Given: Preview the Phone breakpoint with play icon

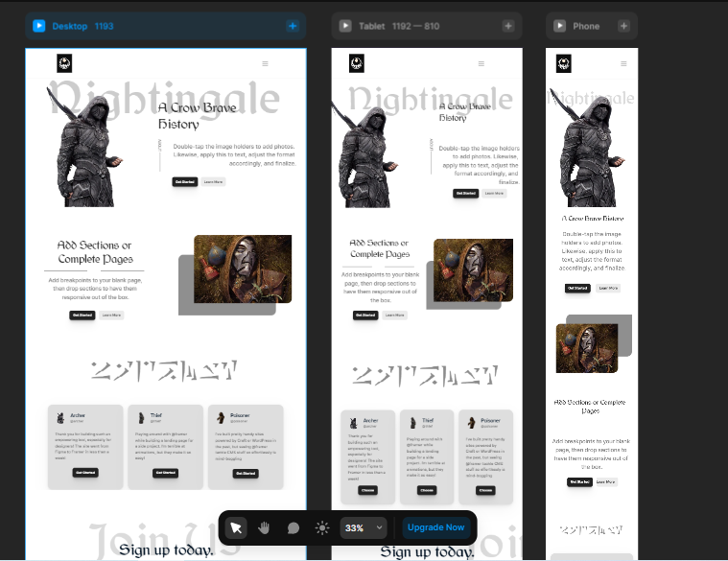Looking at the screenshot, I should click(560, 26).
